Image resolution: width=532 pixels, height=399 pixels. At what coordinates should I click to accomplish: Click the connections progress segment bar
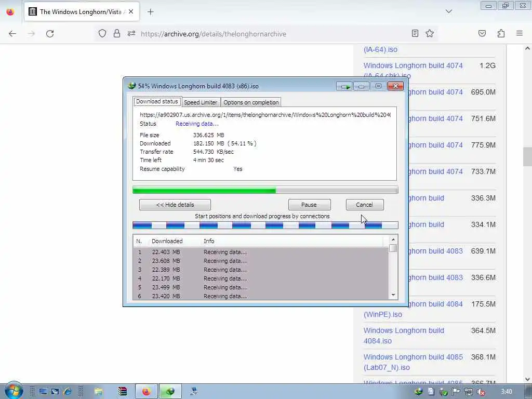[x=265, y=225]
